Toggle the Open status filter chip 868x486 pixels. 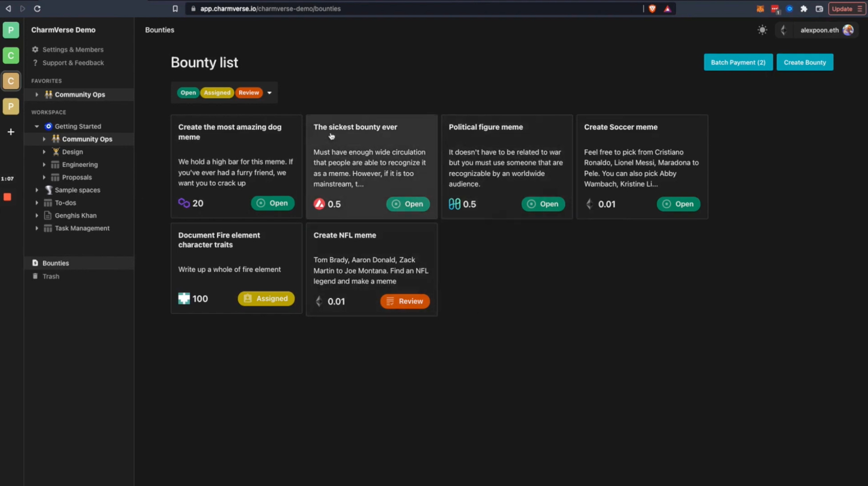tap(188, 93)
